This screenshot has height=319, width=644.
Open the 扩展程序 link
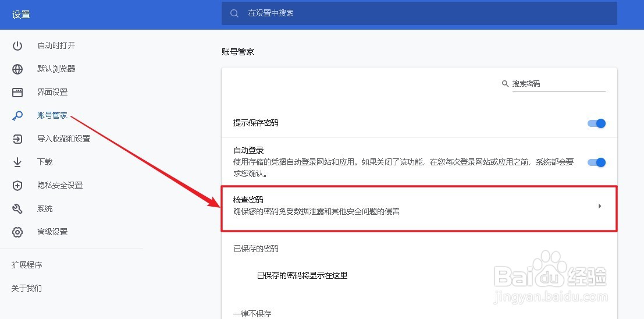click(x=27, y=265)
